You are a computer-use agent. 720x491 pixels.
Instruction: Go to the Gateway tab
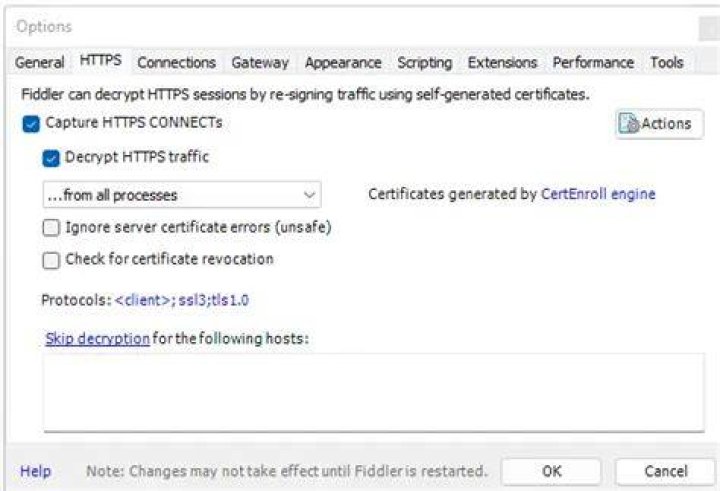coord(260,62)
